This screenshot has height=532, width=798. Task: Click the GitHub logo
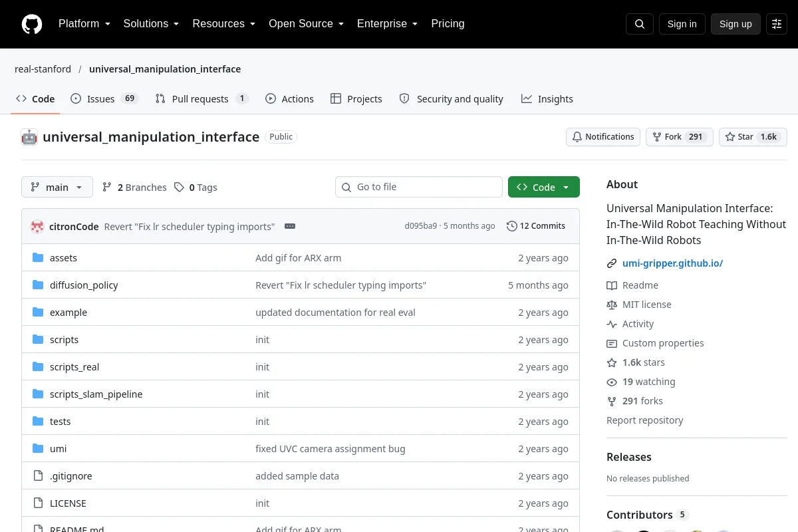[32, 24]
